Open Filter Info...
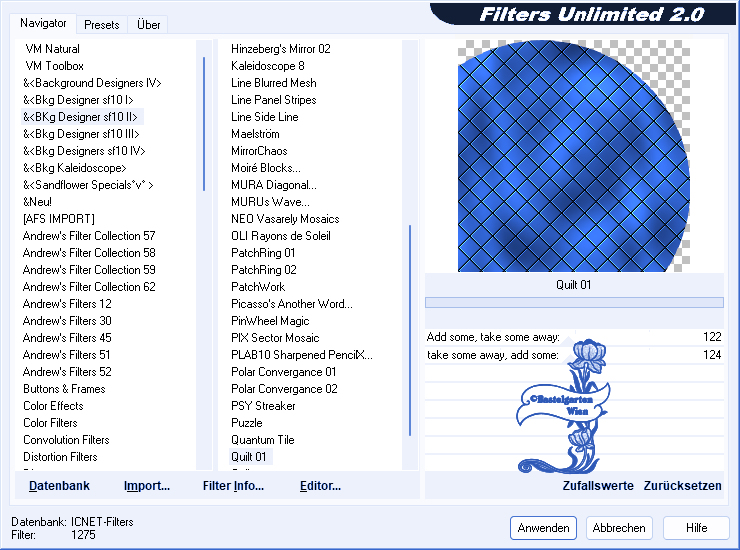Viewport: 740px width, 550px height. pyautogui.click(x=233, y=485)
